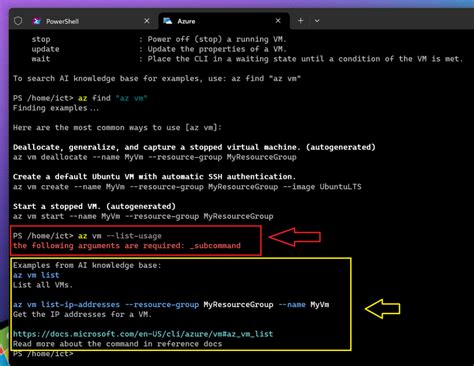Image resolution: width=474 pixels, height=366 pixels.
Task: Open the docs.microsoft.com az_vm_list link
Action: coord(143,334)
